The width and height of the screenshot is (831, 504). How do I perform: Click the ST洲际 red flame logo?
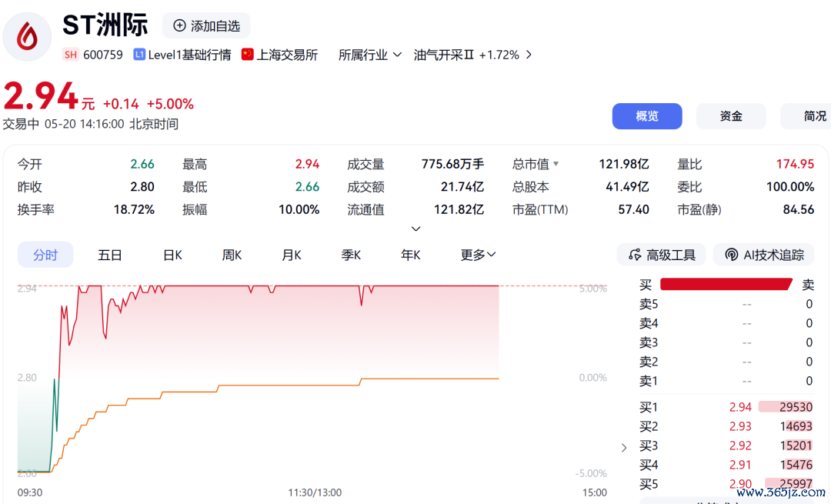click(x=27, y=37)
